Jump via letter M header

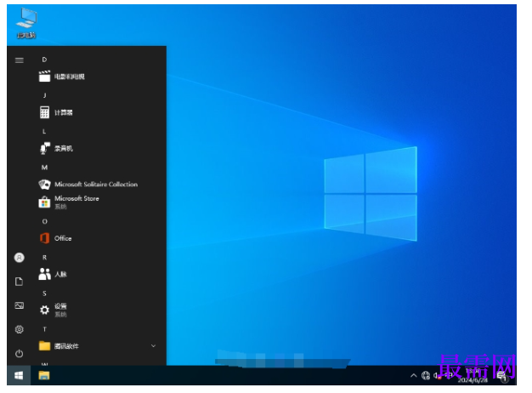[x=44, y=168]
